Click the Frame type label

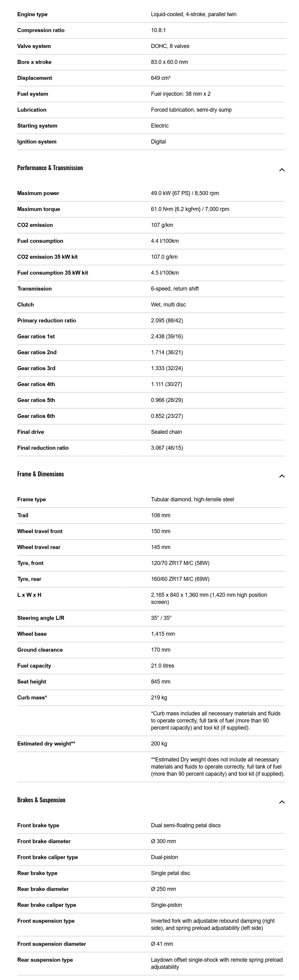click(31, 500)
